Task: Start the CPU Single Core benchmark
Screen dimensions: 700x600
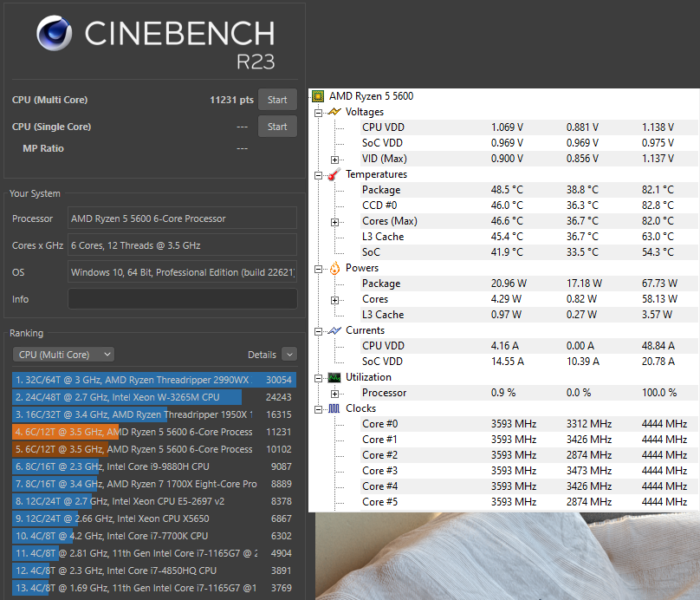Action: click(277, 127)
